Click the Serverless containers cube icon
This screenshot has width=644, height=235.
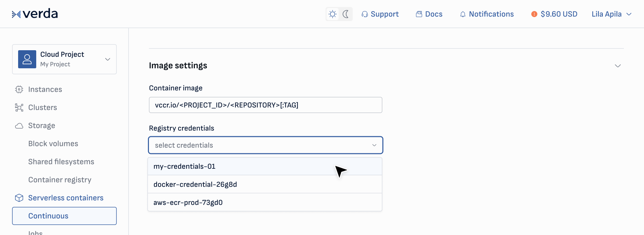(x=19, y=198)
